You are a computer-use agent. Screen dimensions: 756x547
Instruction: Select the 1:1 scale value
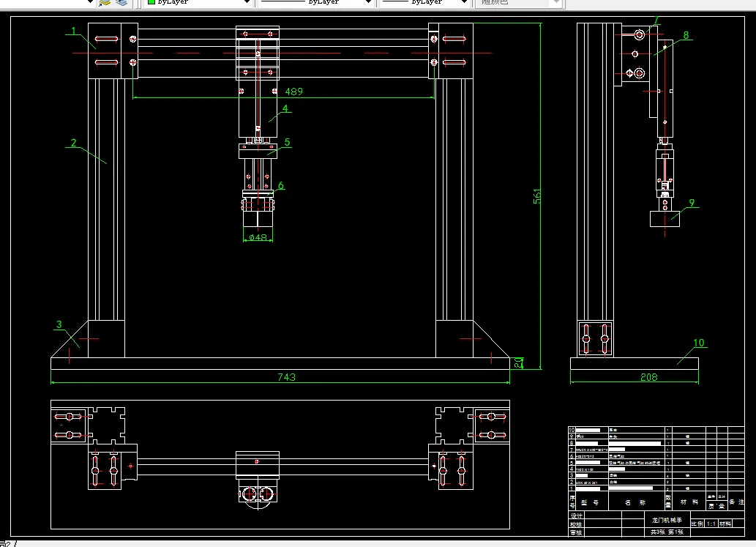pyautogui.click(x=711, y=524)
